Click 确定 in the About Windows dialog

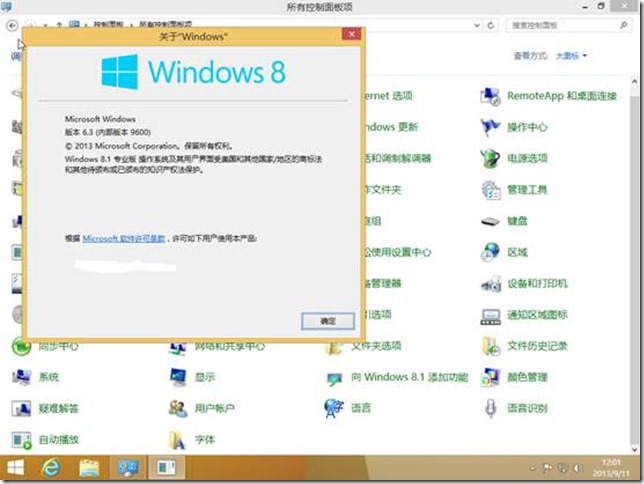pos(328,321)
